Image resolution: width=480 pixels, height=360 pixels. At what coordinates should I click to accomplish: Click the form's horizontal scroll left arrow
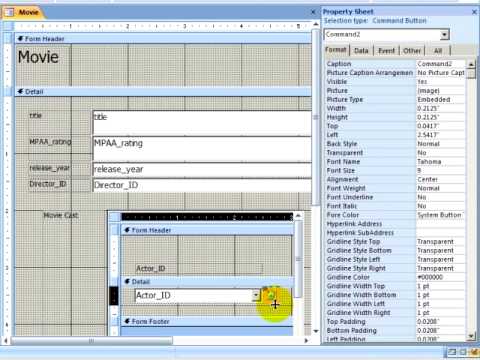(x=6, y=341)
